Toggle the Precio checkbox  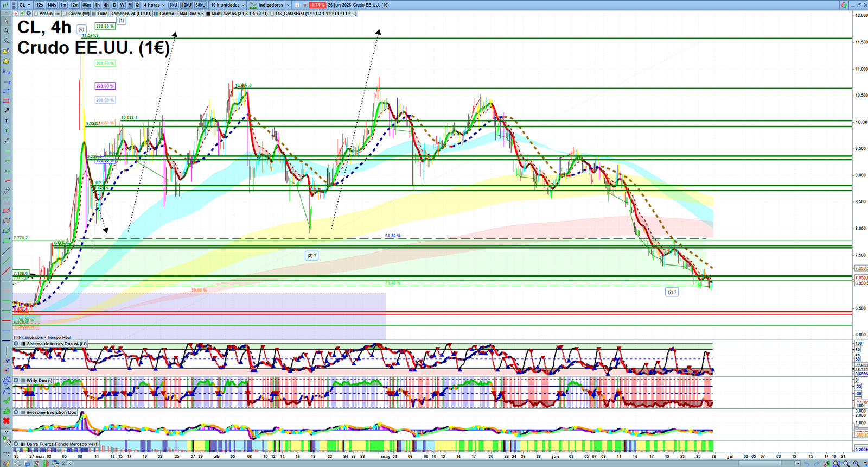(36, 14)
